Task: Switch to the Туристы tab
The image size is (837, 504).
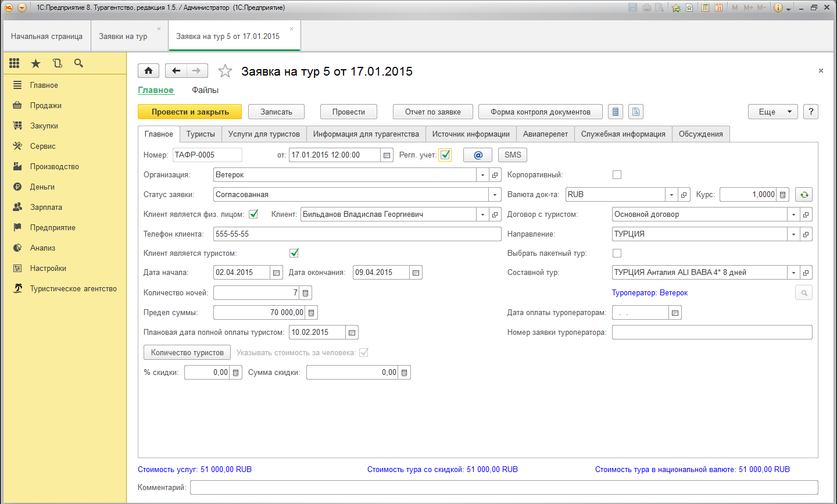Action: [x=201, y=134]
